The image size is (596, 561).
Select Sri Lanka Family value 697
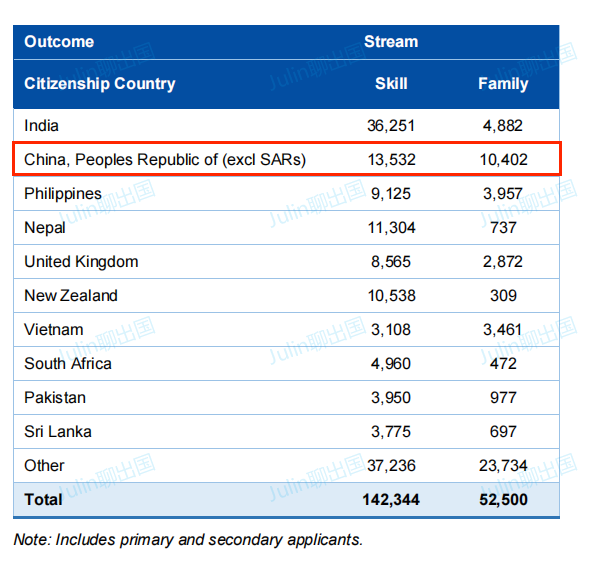503,432
